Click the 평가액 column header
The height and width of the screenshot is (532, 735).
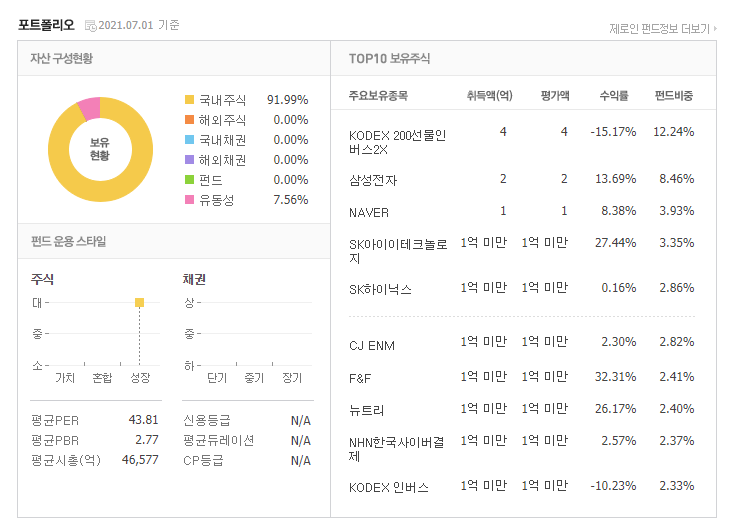tap(555, 96)
